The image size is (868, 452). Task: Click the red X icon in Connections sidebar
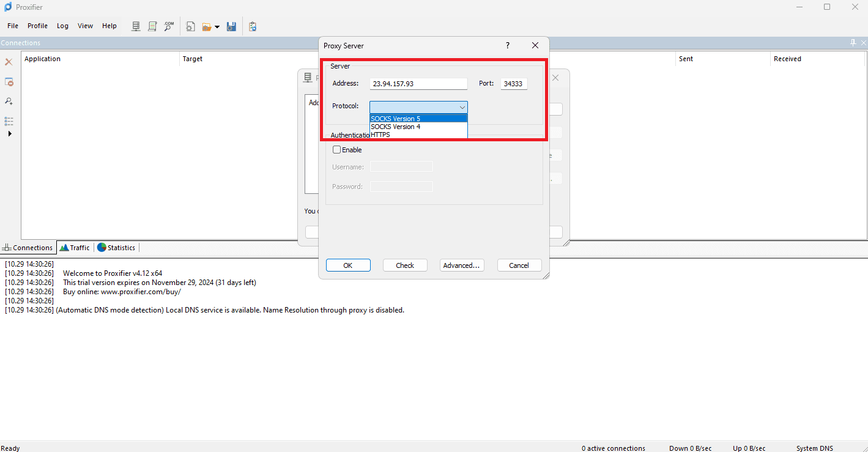pos(9,62)
